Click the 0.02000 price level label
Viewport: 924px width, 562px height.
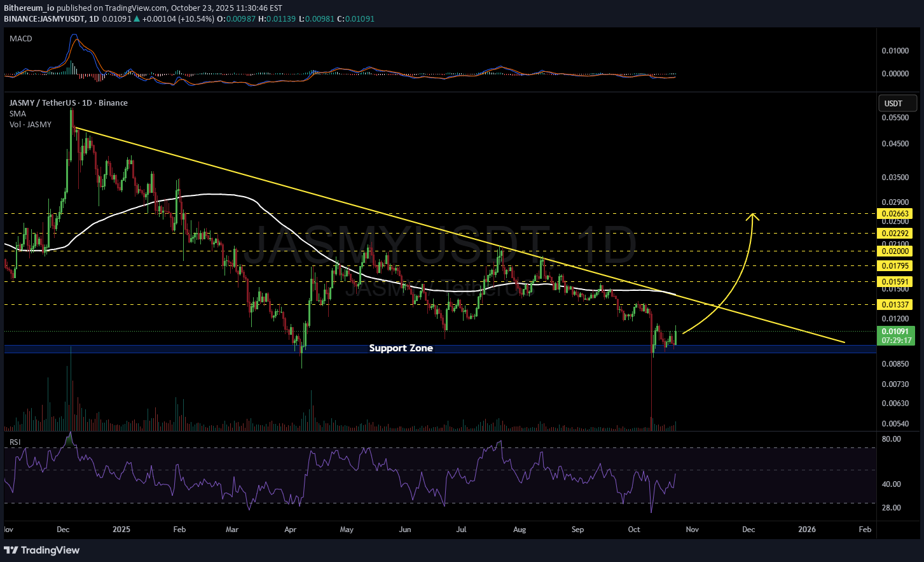click(x=894, y=251)
